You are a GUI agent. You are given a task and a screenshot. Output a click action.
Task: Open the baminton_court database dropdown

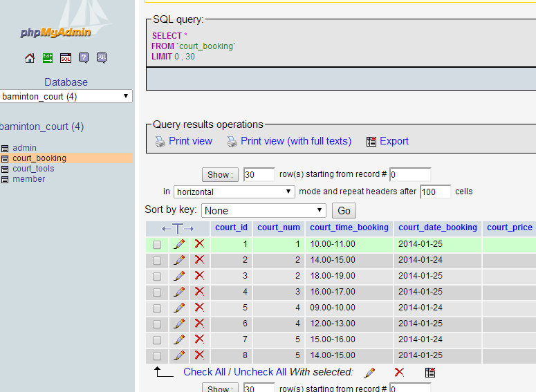pyautogui.click(x=66, y=97)
